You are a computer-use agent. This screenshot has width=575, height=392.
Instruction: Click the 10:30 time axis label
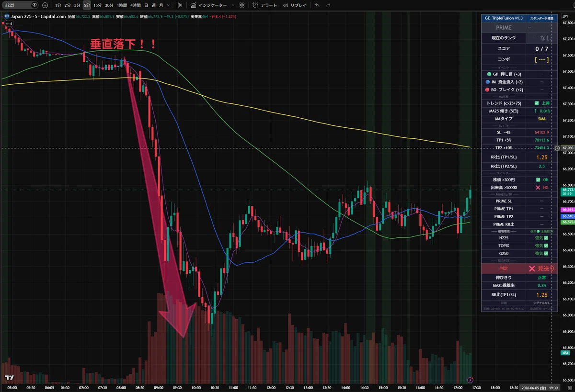tap(214, 387)
